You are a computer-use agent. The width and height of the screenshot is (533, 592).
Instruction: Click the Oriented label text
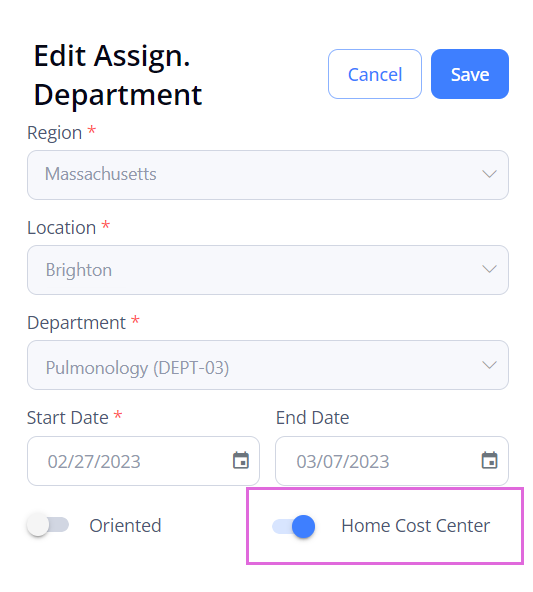tap(125, 526)
